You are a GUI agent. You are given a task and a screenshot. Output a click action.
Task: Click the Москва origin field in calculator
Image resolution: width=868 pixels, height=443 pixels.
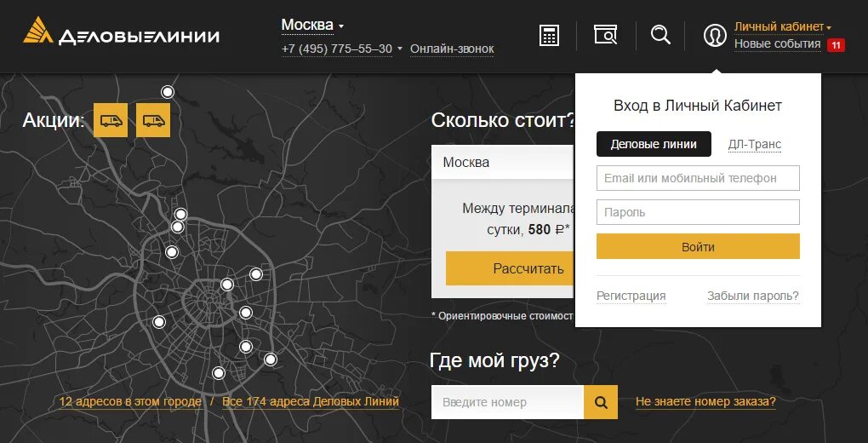[503, 162]
